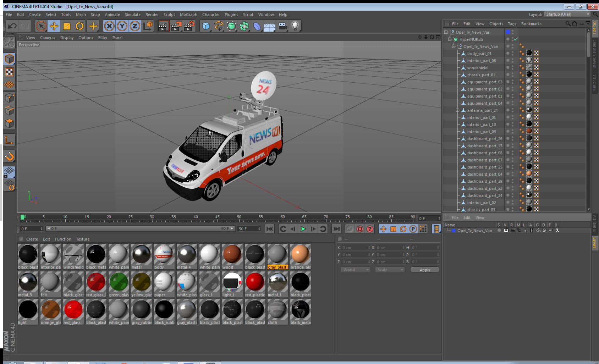The height and width of the screenshot is (364, 599).
Task: Click the Play forward button
Action: point(303,229)
